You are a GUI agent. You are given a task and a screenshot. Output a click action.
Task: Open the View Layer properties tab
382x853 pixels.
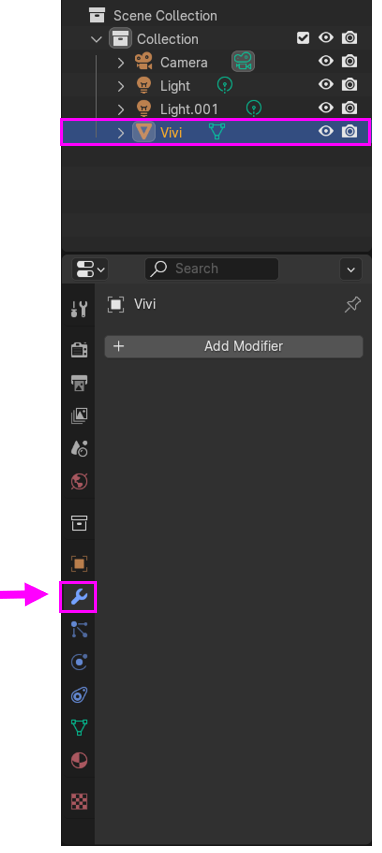[x=79, y=416]
